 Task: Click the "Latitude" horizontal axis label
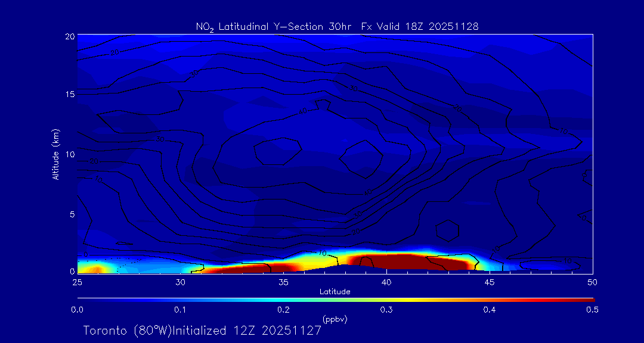coord(335,292)
